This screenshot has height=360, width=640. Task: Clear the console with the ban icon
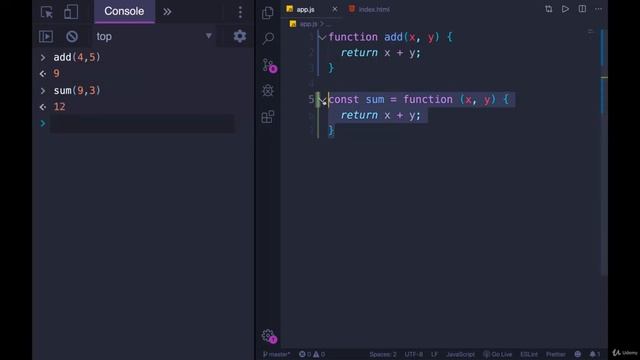point(72,36)
